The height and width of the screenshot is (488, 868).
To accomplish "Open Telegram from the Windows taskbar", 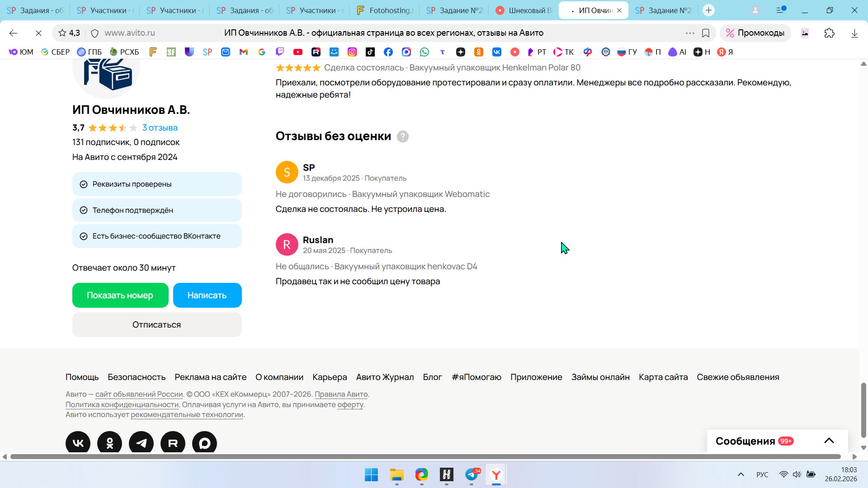I will point(472,474).
